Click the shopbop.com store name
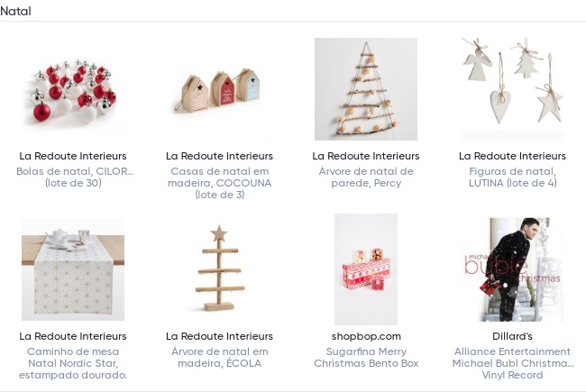Image resolution: width=586 pixels, height=392 pixels. pos(366,336)
